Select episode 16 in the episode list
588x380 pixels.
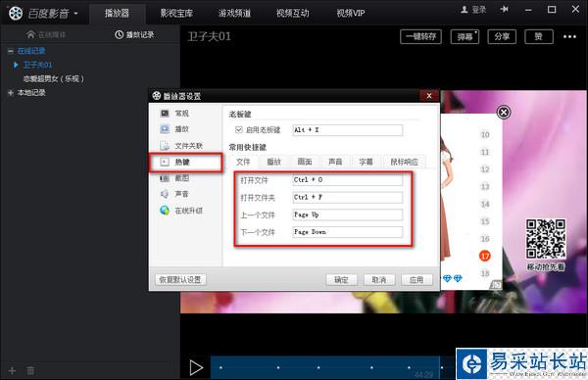pyautogui.click(x=485, y=239)
